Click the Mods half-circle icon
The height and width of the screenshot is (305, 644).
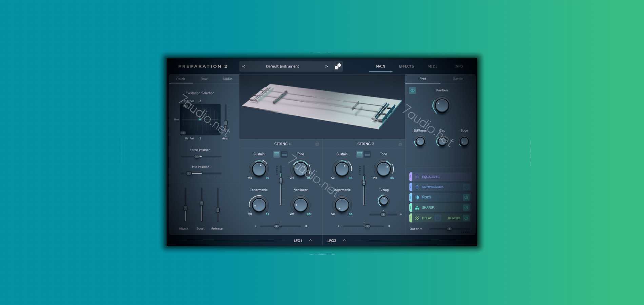[417, 197]
